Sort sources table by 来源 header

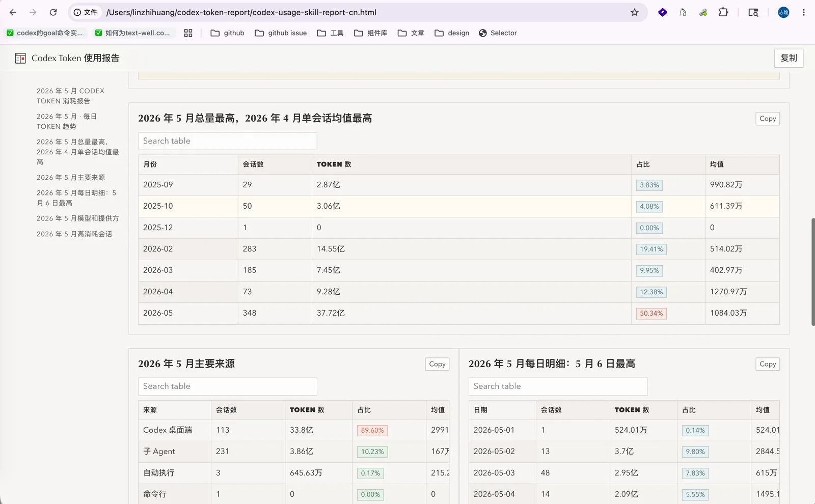click(x=175, y=410)
